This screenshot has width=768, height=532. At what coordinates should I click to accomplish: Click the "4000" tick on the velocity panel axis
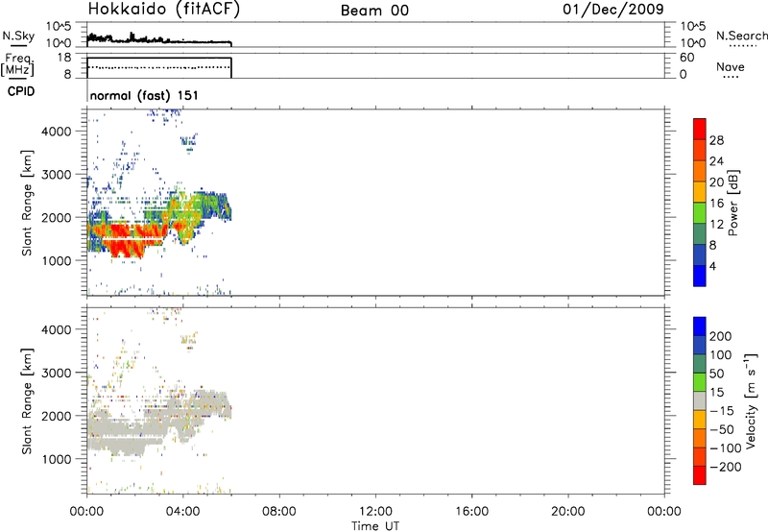[56, 329]
